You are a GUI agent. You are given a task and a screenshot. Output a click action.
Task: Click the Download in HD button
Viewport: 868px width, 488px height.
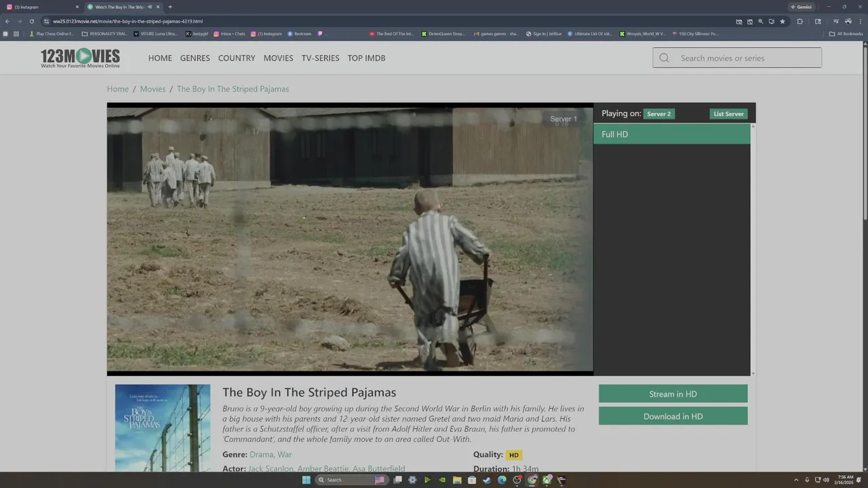tap(673, 416)
